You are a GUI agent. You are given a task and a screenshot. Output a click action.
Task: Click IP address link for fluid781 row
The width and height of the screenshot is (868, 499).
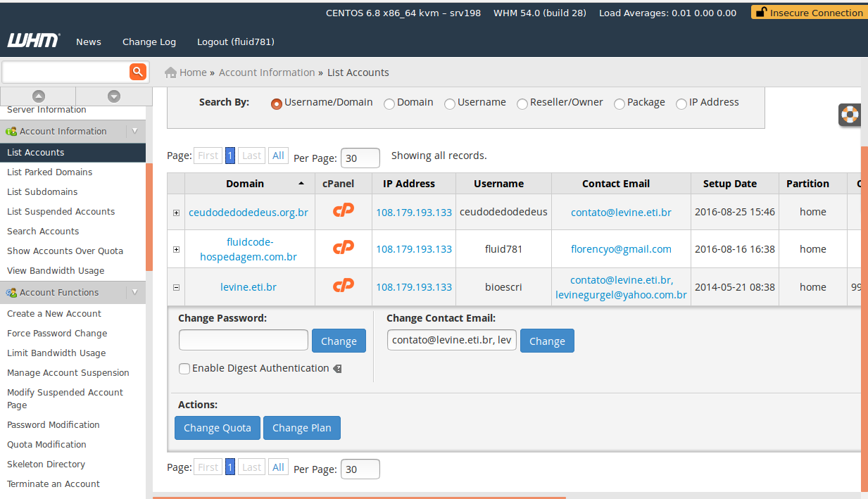pos(414,249)
